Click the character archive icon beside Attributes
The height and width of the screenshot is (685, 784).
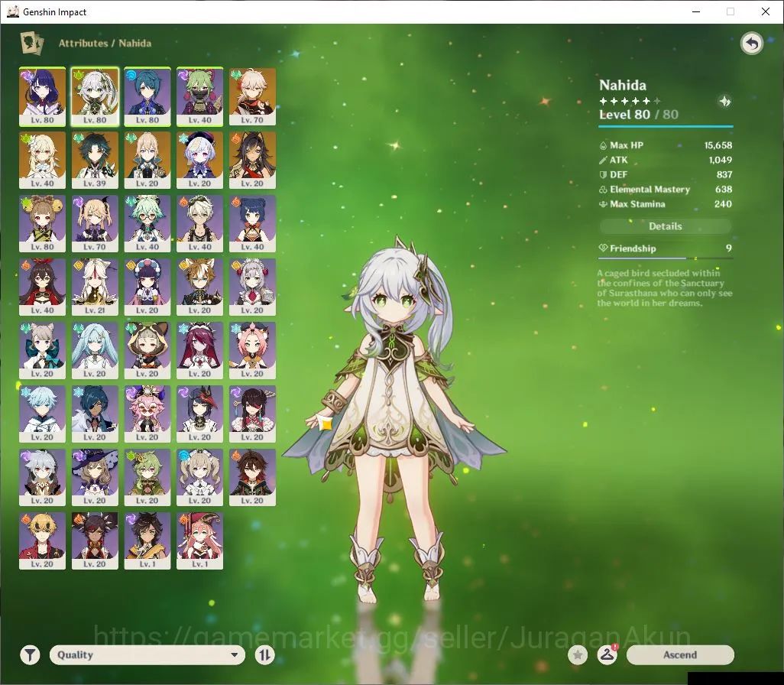pos(31,43)
